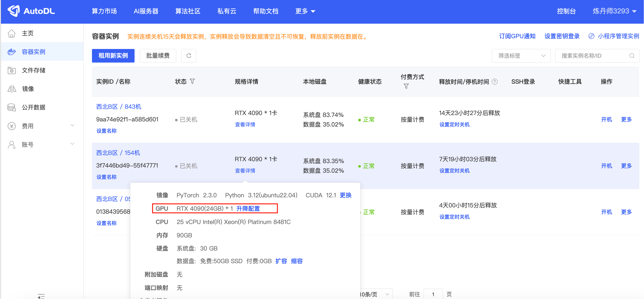The width and height of the screenshot is (644, 299).
Task: Click the 搜索实例名称/ID search field
Action: pyautogui.click(x=597, y=56)
